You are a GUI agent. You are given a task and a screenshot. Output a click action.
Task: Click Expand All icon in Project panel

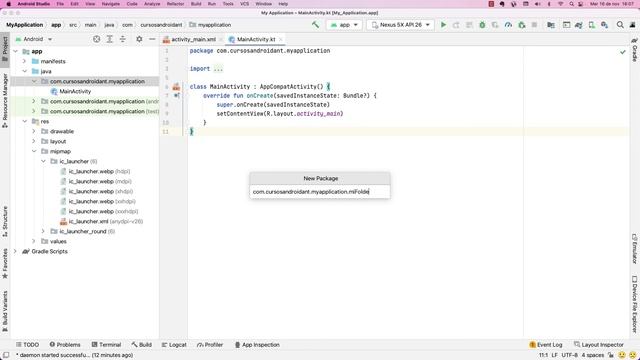pos(109,39)
